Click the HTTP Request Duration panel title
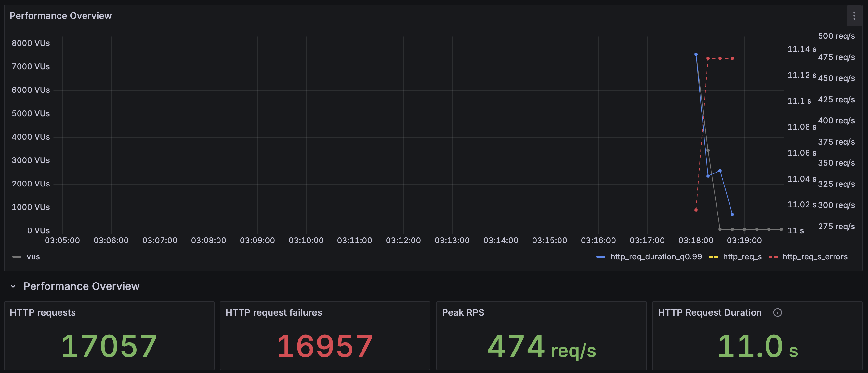 click(710, 312)
